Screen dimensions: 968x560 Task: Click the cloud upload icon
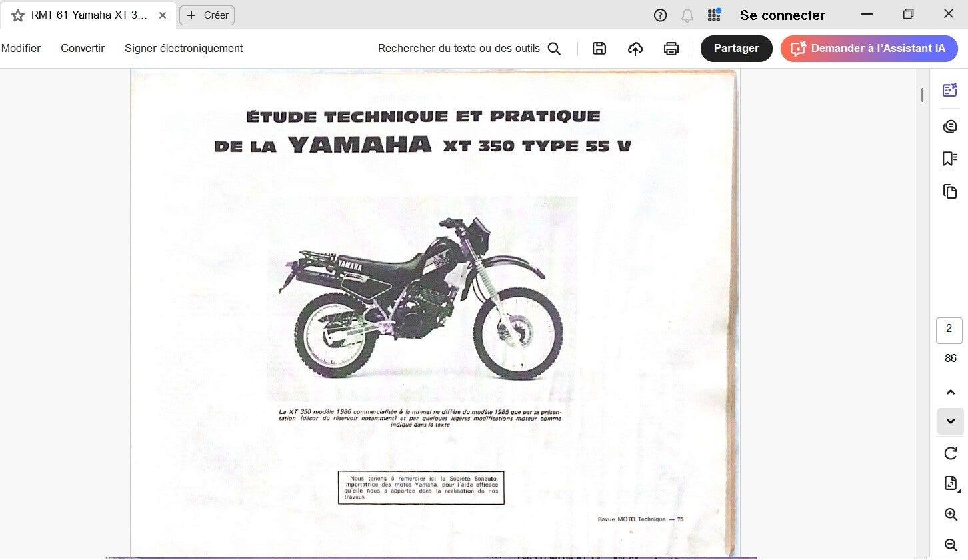(x=635, y=48)
